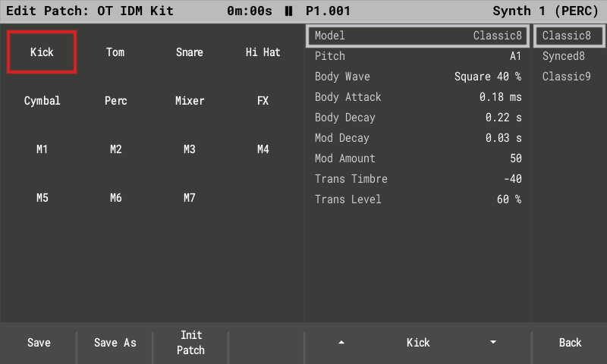Click the Synth 1 (PERC) label
Image resolution: width=607 pixels, height=364 pixels.
tap(546, 11)
